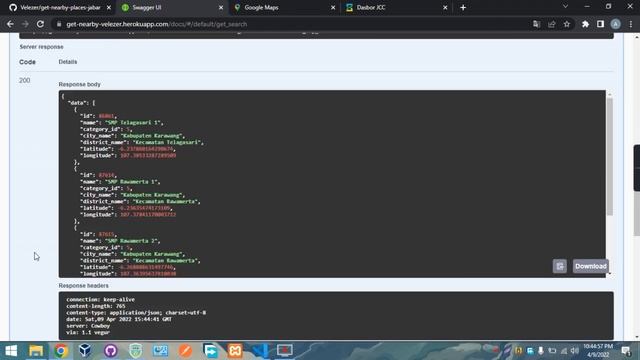Select the name 'SMP Rawamerta 1' in the JSON
Screen dimensions: 640x360
click(x=132, y=182)
